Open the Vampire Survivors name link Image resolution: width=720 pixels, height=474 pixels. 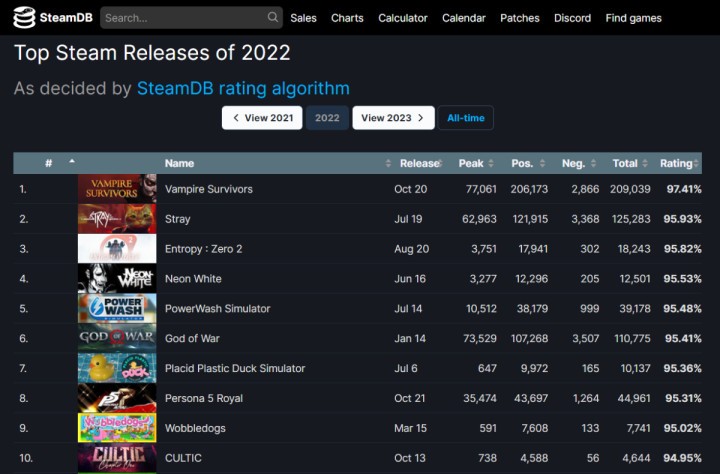coord(209,189)
